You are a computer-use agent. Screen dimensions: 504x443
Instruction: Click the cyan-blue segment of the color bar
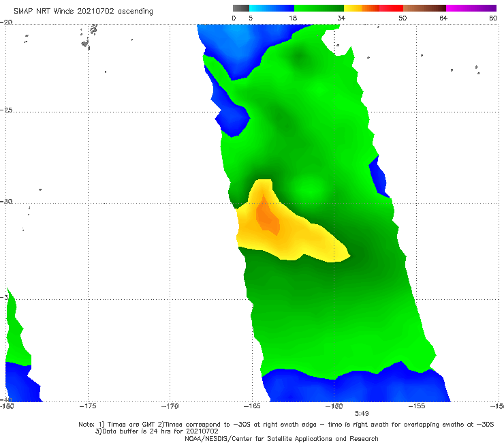272,8
